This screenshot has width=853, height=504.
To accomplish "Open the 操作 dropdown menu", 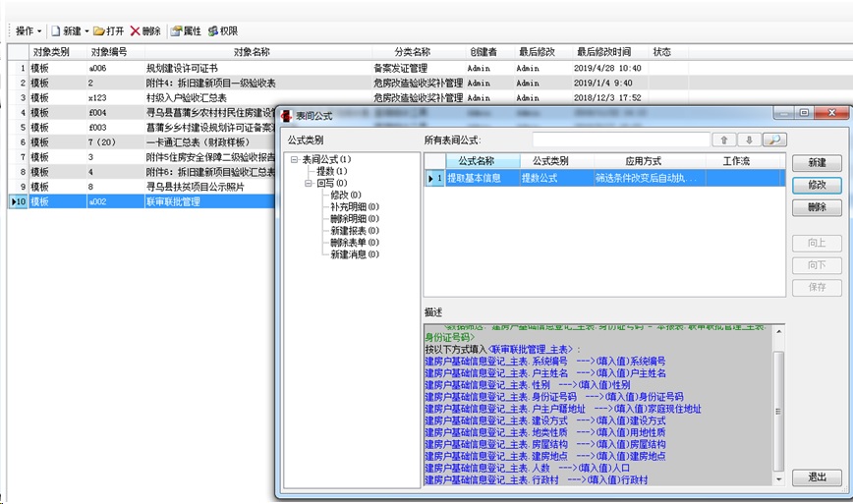I will (x=28, y=31).
